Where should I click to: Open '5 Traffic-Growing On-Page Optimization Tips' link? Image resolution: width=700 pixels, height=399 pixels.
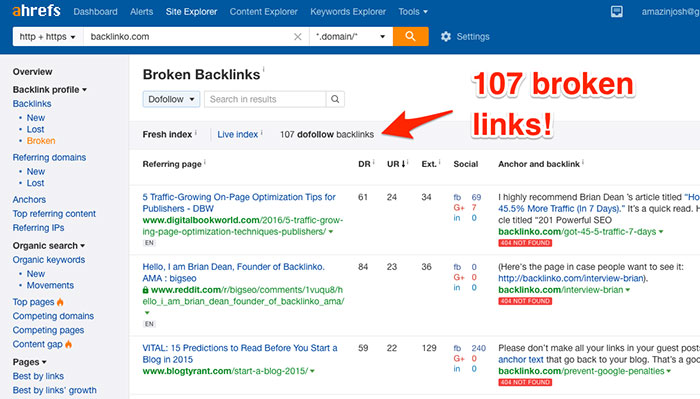(239, 203)
